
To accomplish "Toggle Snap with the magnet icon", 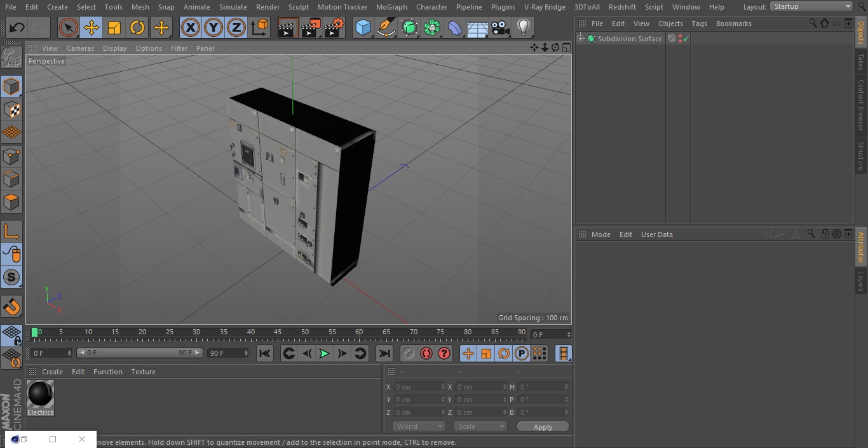I will (11, 307).
